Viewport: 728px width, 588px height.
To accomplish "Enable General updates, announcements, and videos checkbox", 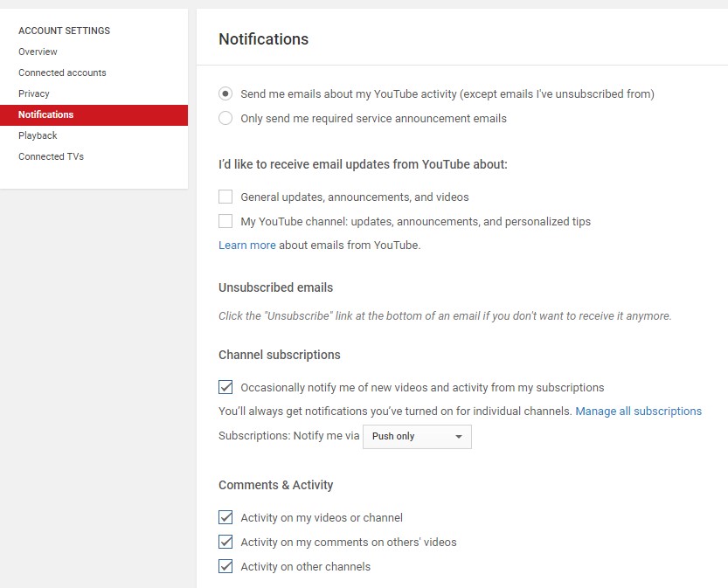I will [x=225, y=197].
